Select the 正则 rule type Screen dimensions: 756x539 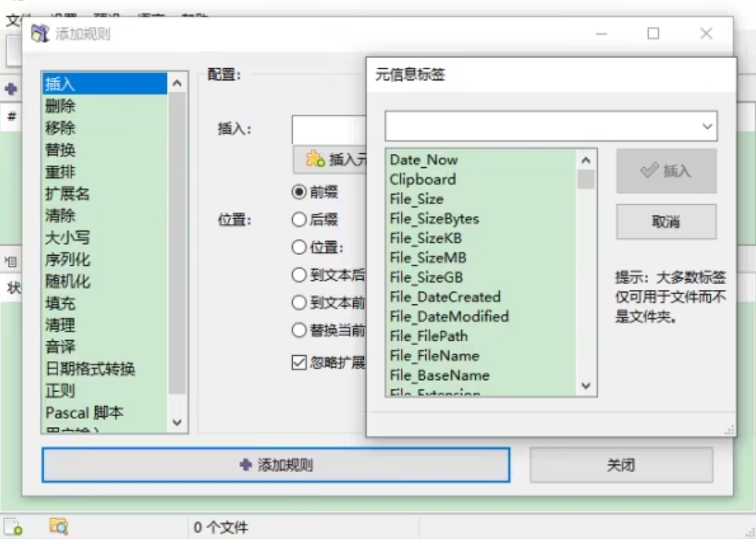[60, 391]
